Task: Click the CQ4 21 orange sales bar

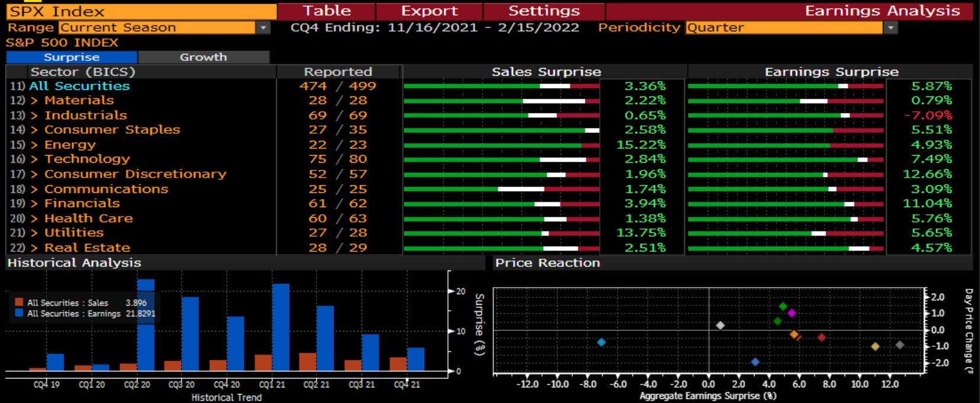Action: tap(398, 364)
